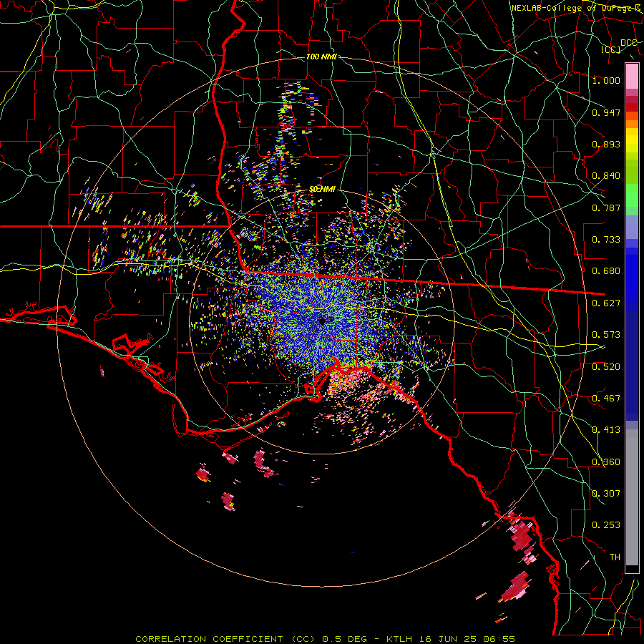Click the 0.253 legend value
Image resolution: width=644 pixels, height=644 pixels.
click(606, 525)
